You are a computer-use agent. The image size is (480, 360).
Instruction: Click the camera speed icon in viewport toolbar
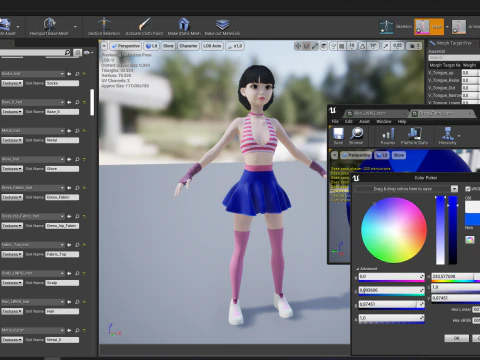[413, 46]
